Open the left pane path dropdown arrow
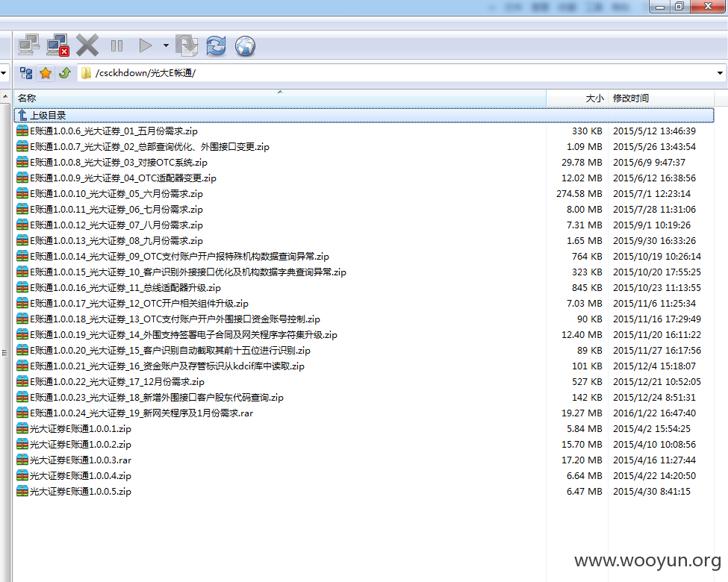 coord(4,73)
